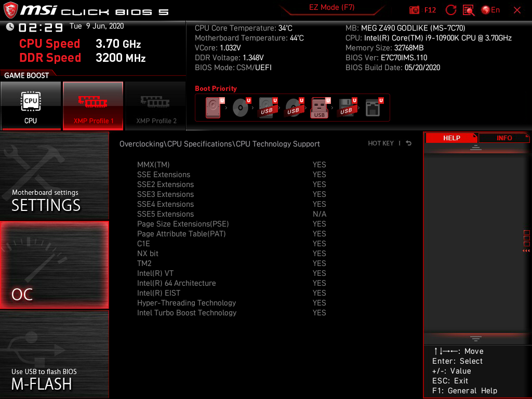Image resolution: width=532 pixels, height=399 pixels.
Task: Toggle the CPU Game Boost button
Action: (x=31, y=106)
